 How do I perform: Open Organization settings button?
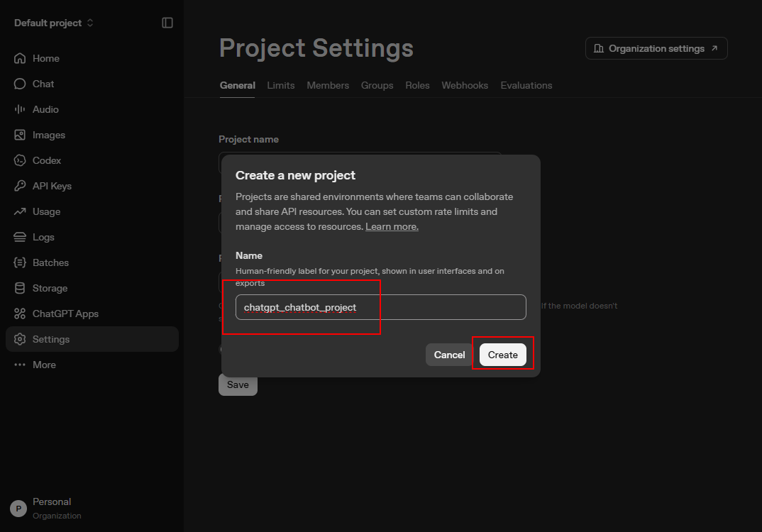(656, 48)
